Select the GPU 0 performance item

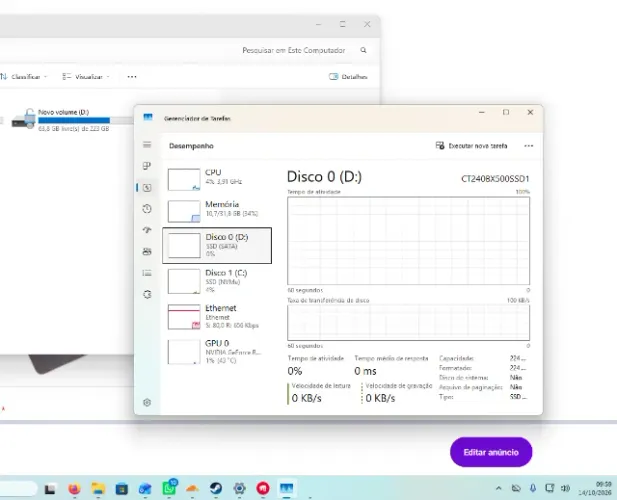click(217, 352)
